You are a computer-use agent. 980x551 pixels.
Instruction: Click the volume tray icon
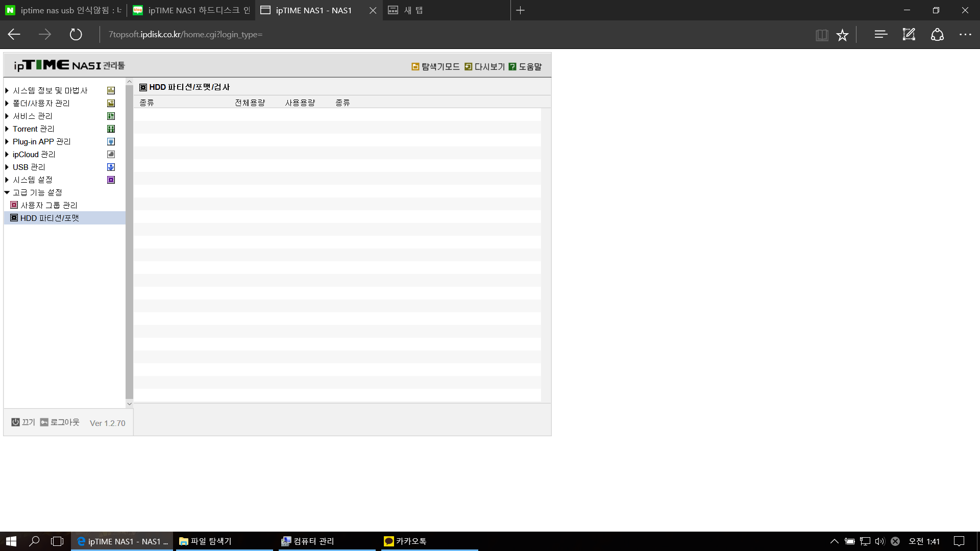coord(879,541)
